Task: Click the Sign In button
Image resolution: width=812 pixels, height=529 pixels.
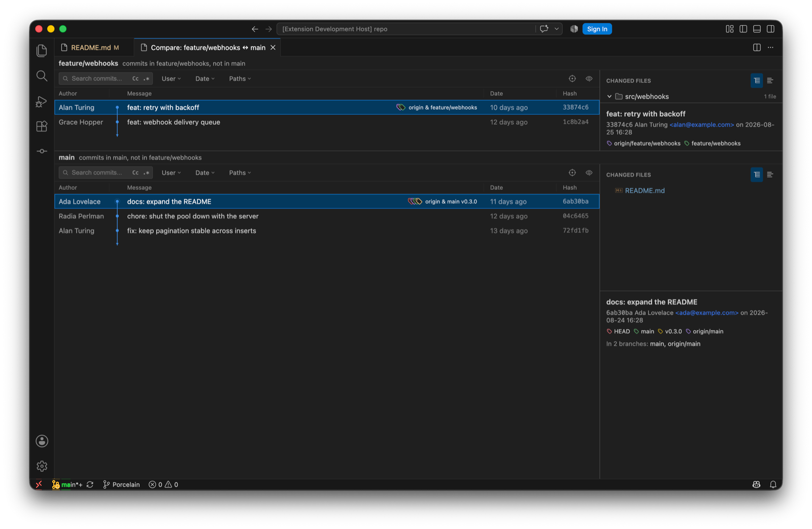Action: 597,29
